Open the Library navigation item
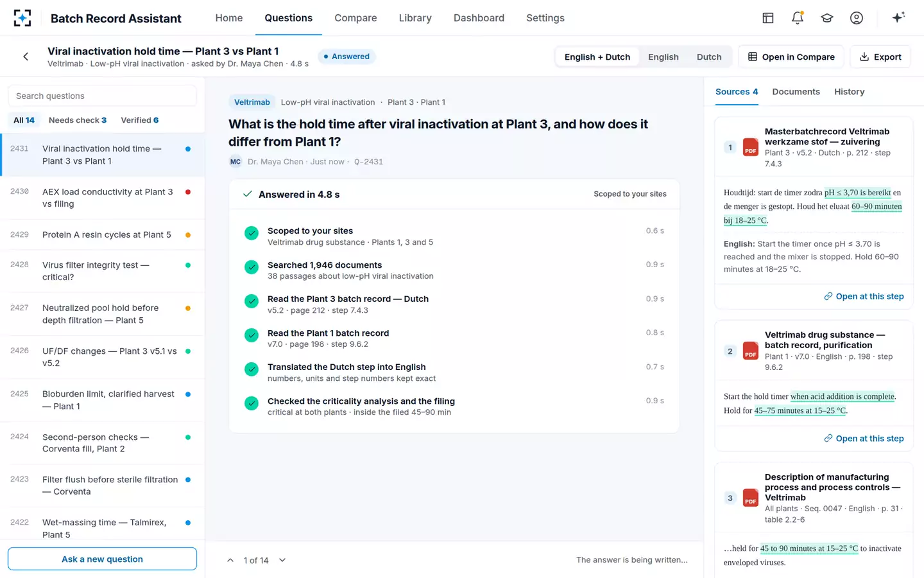The image size is (924, 578). click(415, 18)
